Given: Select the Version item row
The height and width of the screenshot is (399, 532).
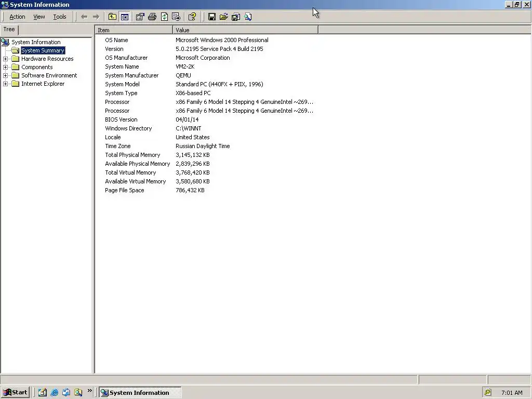Looking at the screenshot, I should click(114, 49).
